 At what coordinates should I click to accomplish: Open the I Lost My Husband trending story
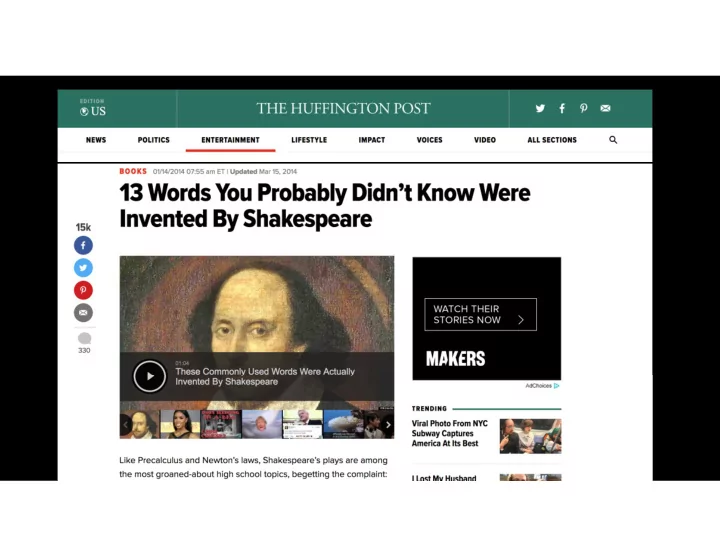point(444,478)
